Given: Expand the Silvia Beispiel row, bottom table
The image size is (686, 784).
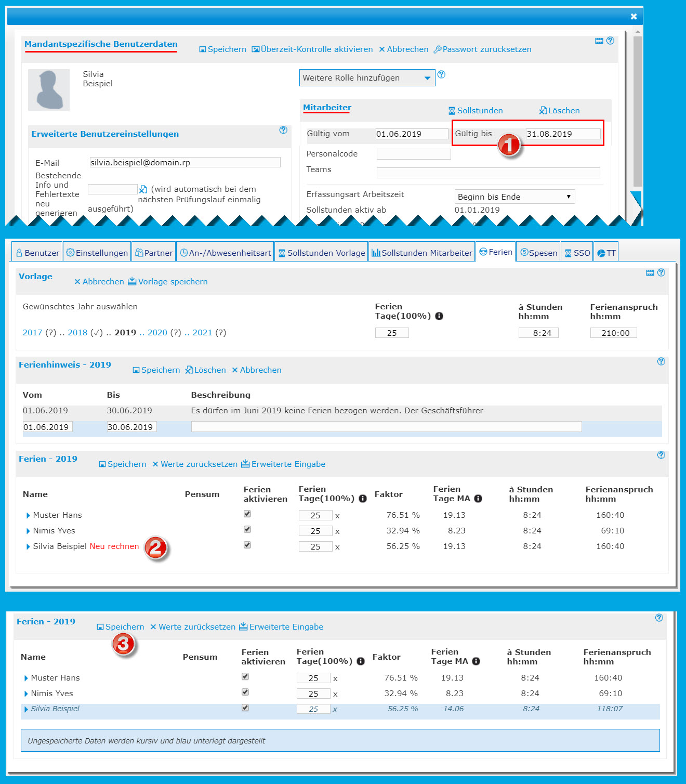Looking at the screenshot, I should (x=26, y=710).
